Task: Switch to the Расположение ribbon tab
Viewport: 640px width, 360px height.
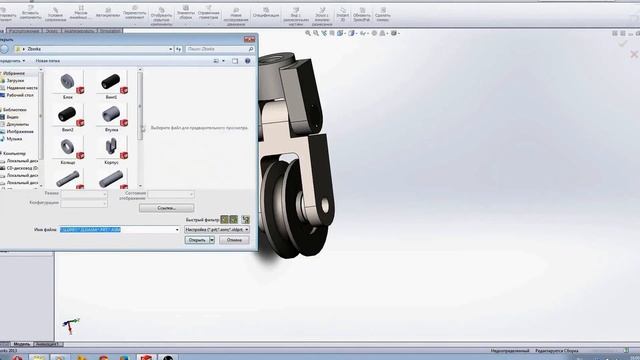Action: click(x=24, y=31)
